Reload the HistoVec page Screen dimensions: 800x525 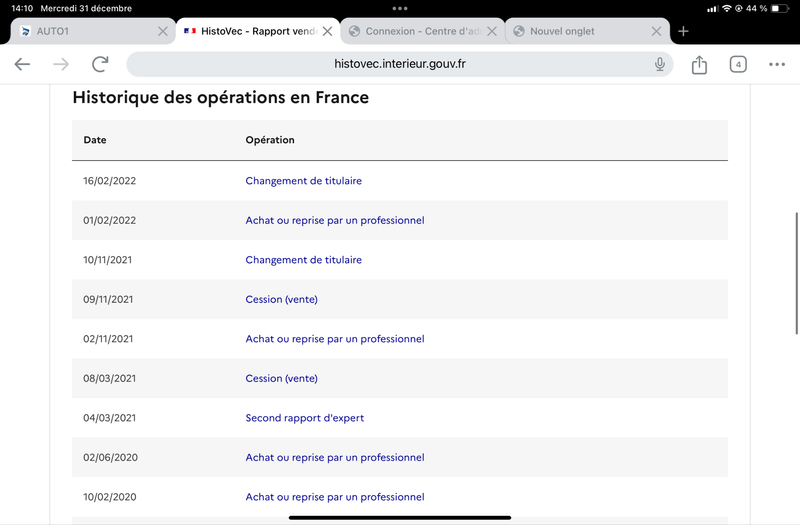pos(100,64)
